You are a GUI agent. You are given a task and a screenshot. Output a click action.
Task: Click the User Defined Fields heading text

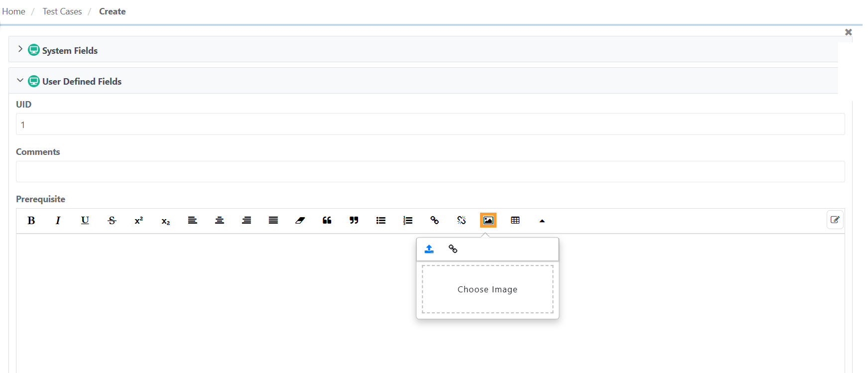pyautogui.click(x=82, y=81)
